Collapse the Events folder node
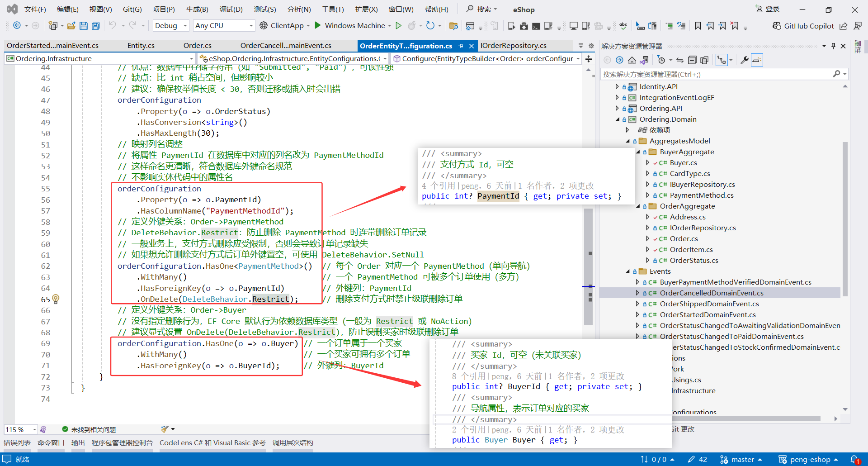Image resolution: width=868 pixels, height=466 pixels. click(627, 271)
